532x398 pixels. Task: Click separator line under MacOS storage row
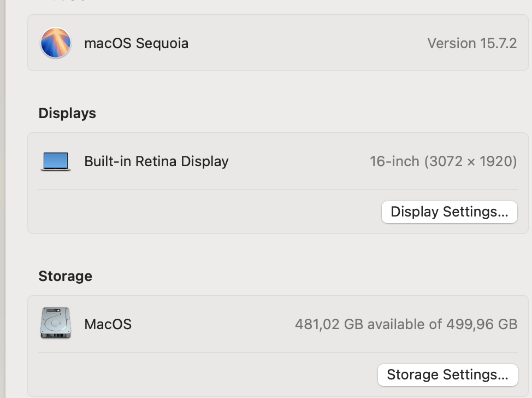point(277,353)
